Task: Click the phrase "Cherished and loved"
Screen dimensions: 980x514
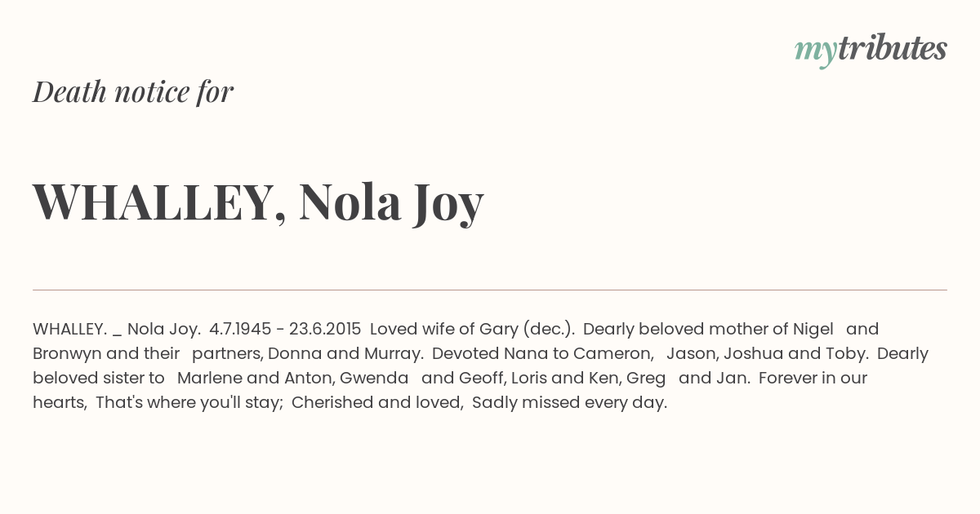Action: [376, 402]
